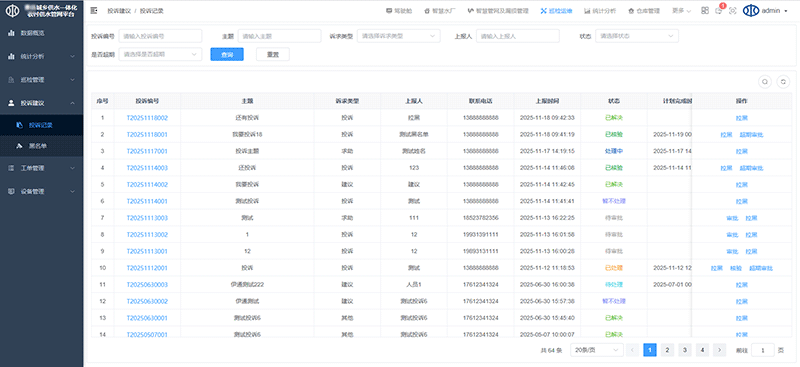Viewport: 800px width, 367px height.
Task: Go to page 2 in pagination
Action: [667, 350]
